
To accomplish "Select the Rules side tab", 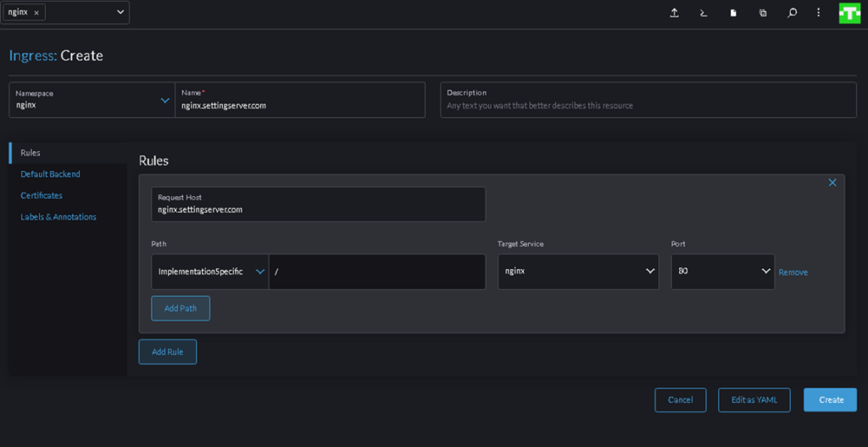I will pos(68,153).
